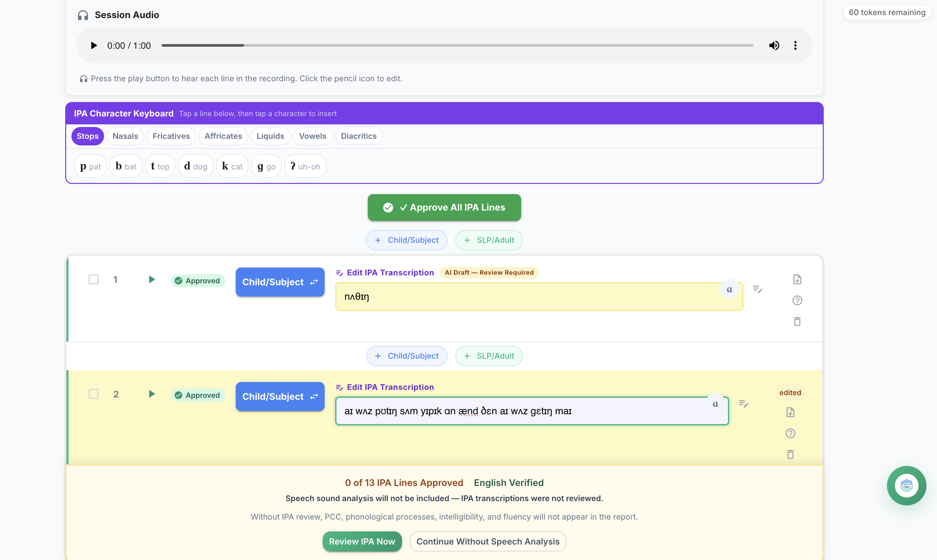The height and width of the screenshot is (560, 937).
Task: Check the checkbox for line 1
Action: point(93,280)
